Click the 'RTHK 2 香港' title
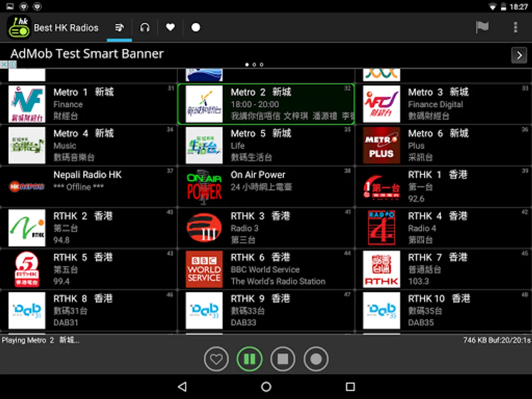Screen dimensions: 532x399 click(x=83, y=216)
